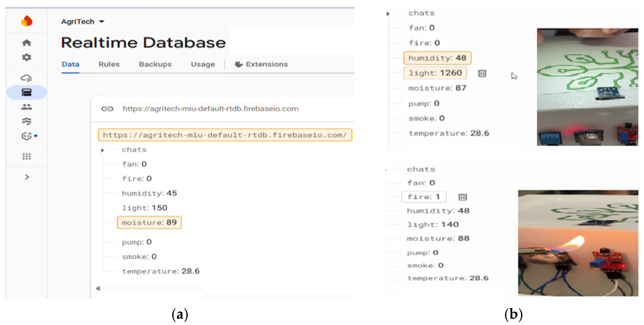The width and height of the screenshot is (644, 325).
Task: Expand the sidebar with chevron arrow
Action: tap(27, 177)
